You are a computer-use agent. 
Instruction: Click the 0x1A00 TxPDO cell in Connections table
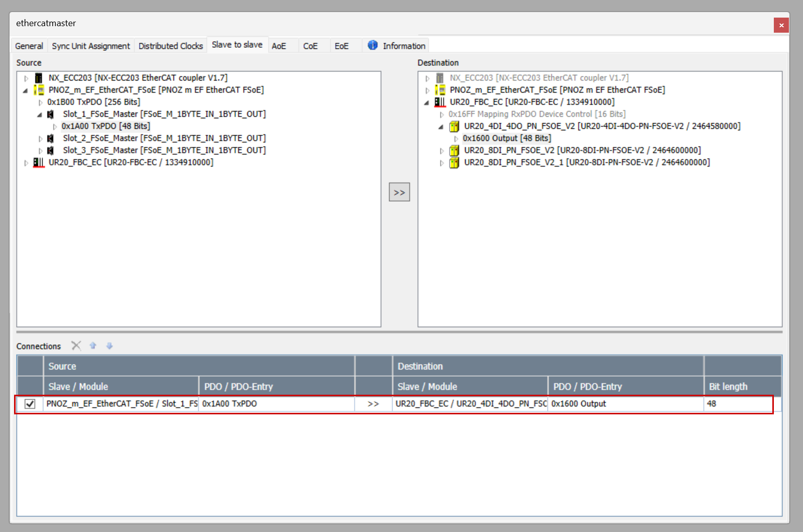click(277, 404)
